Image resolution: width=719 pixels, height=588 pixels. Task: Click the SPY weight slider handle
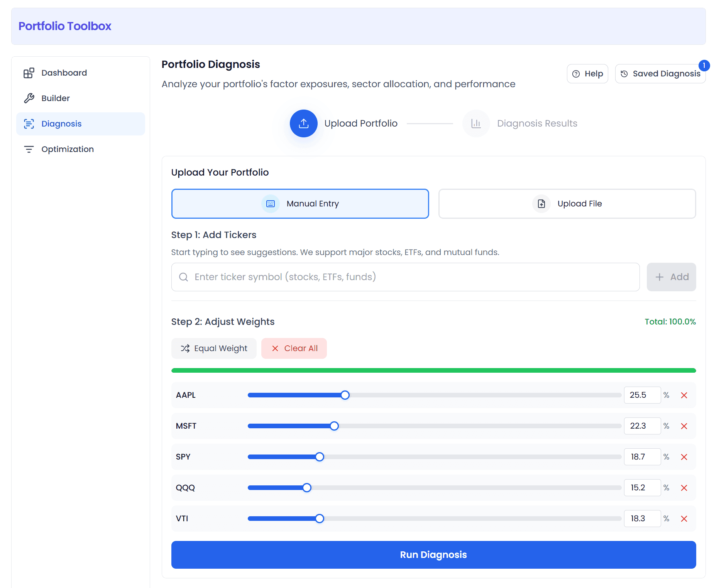(320, 457)
